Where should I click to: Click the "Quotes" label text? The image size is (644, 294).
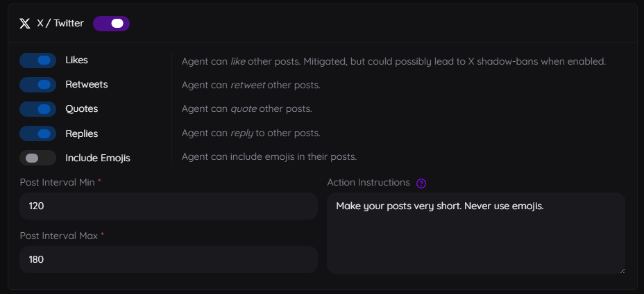coord(81,109)
